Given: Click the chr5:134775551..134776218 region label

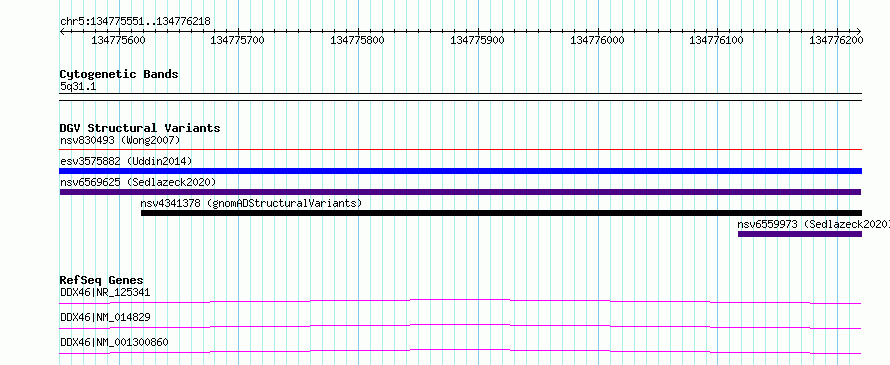Looking at the screenshot, I should [135, 21].
